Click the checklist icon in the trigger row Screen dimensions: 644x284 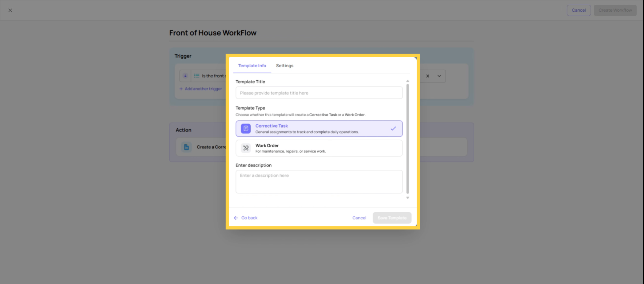197,76
